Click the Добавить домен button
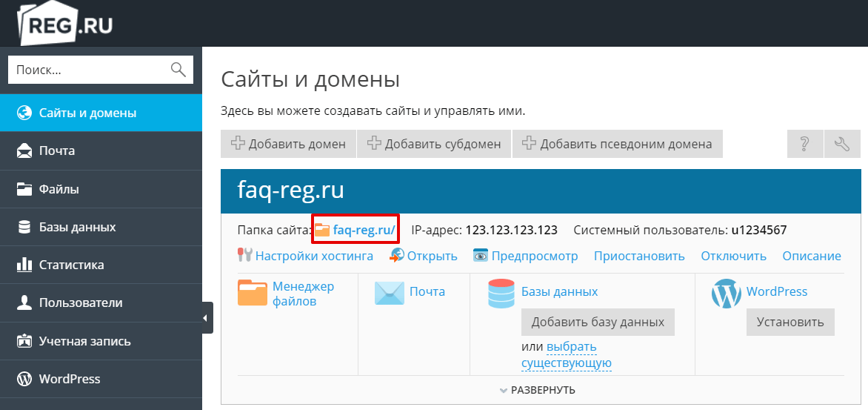This screenshot has width=868, height=410. pos(288,144)
